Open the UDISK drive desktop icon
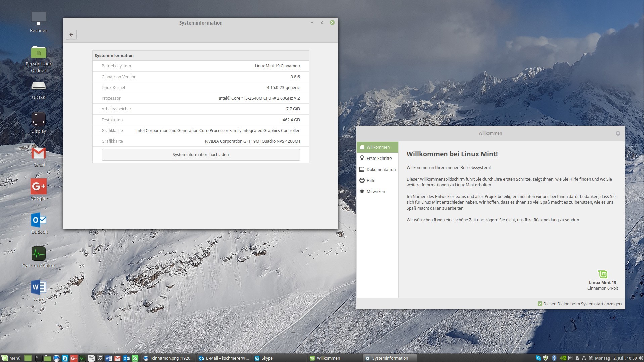 [38, 90]
